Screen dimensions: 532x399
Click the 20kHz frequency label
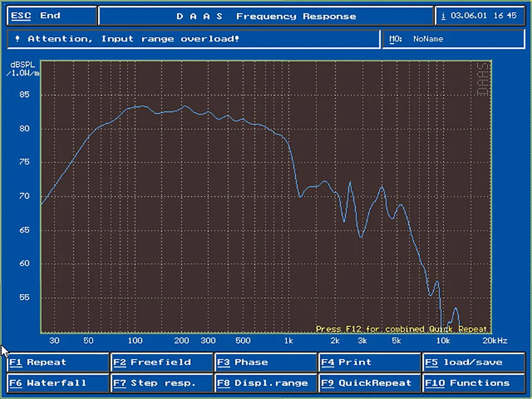click(x=495, y=341)
